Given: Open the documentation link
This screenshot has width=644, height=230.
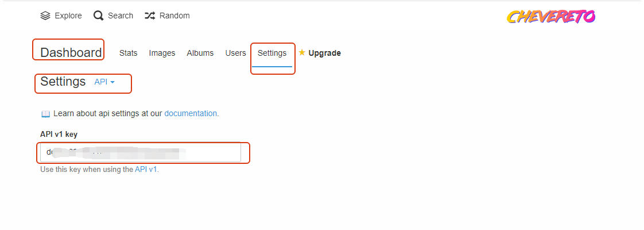Looking at the screenshot, I should click(191, 113).
